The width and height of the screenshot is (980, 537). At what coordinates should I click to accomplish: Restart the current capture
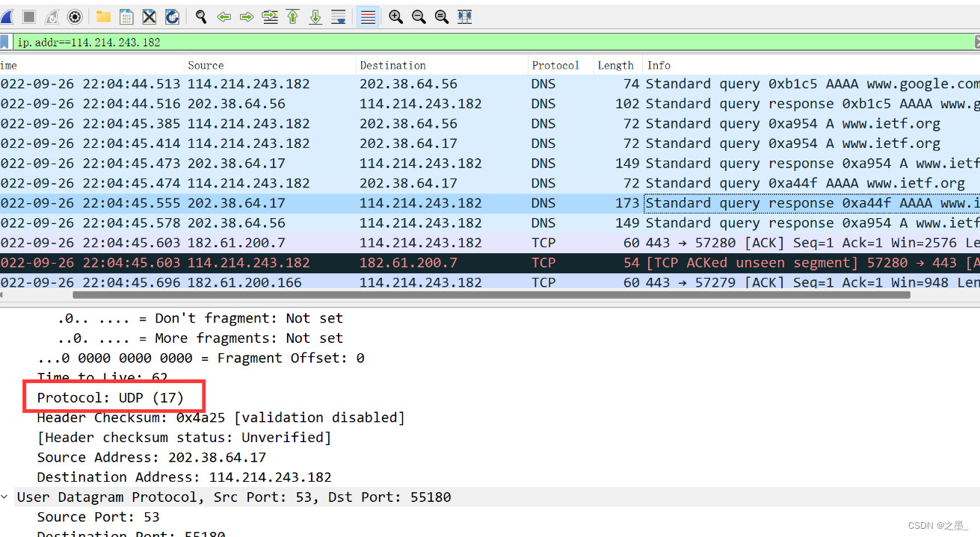(x=52, y=16)
